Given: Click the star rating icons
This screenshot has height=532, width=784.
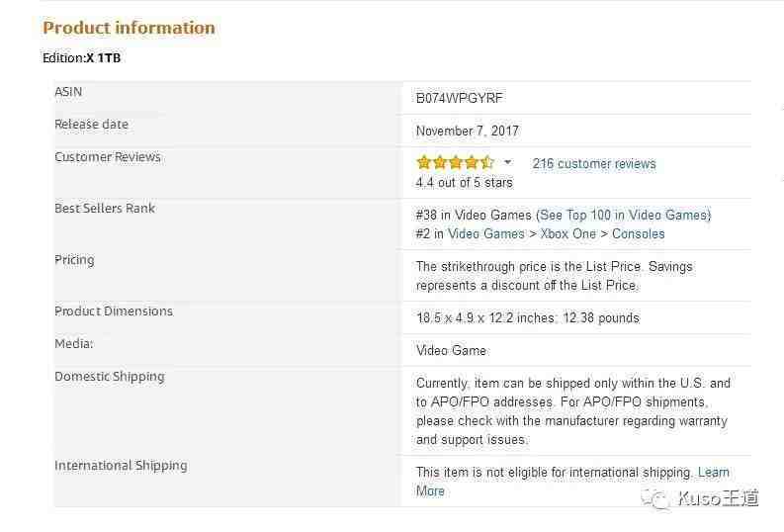Looking at the screenshot, I should 455,162.
